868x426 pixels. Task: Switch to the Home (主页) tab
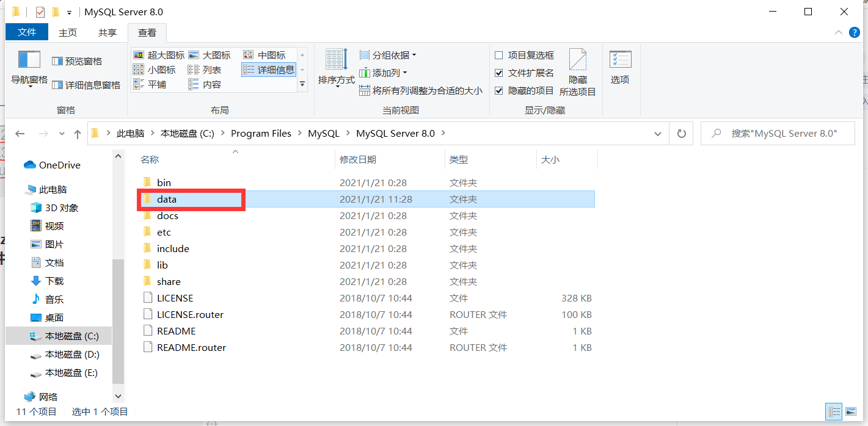tap(68, 32)
